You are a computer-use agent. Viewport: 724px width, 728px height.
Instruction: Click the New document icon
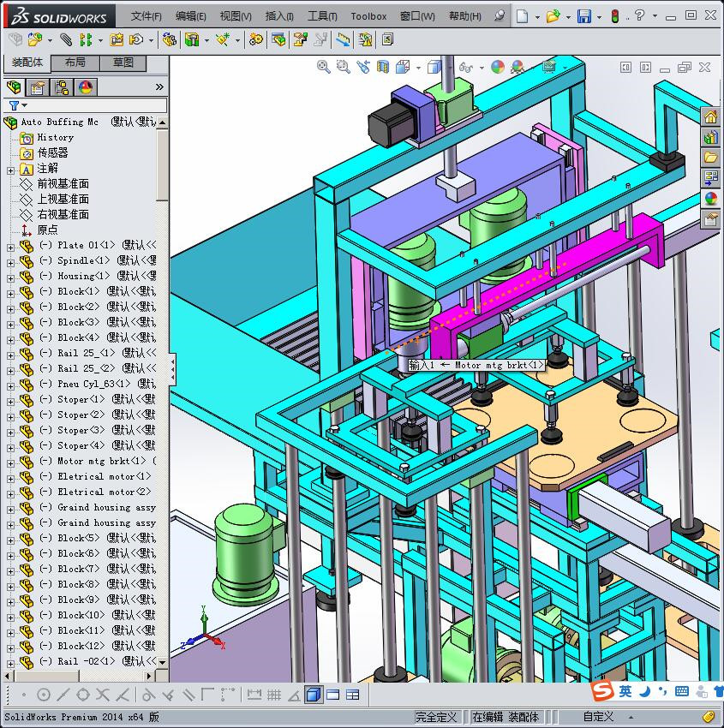523,16
